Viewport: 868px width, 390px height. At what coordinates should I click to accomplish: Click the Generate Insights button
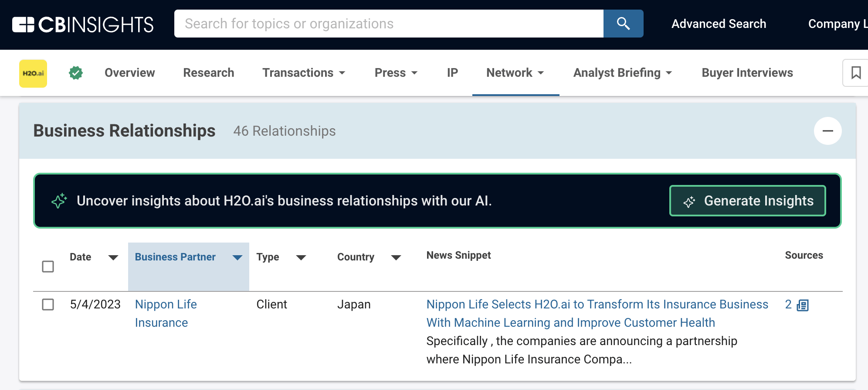click(x=747, y=201)
